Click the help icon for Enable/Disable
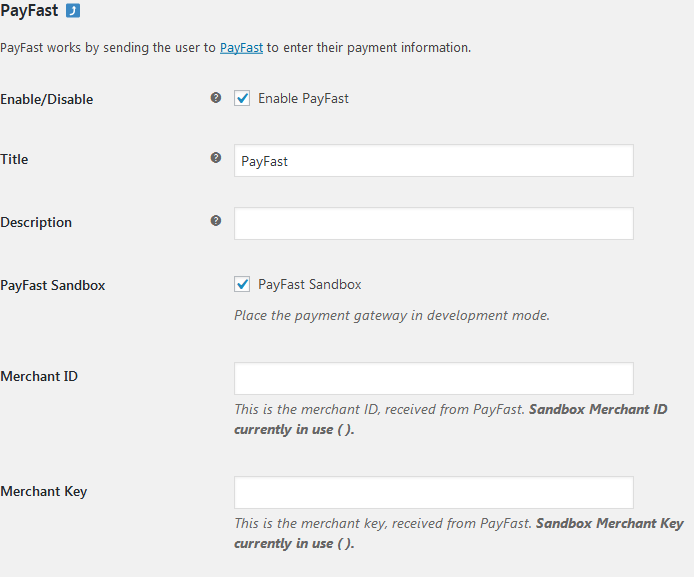 tap(216, 98)
